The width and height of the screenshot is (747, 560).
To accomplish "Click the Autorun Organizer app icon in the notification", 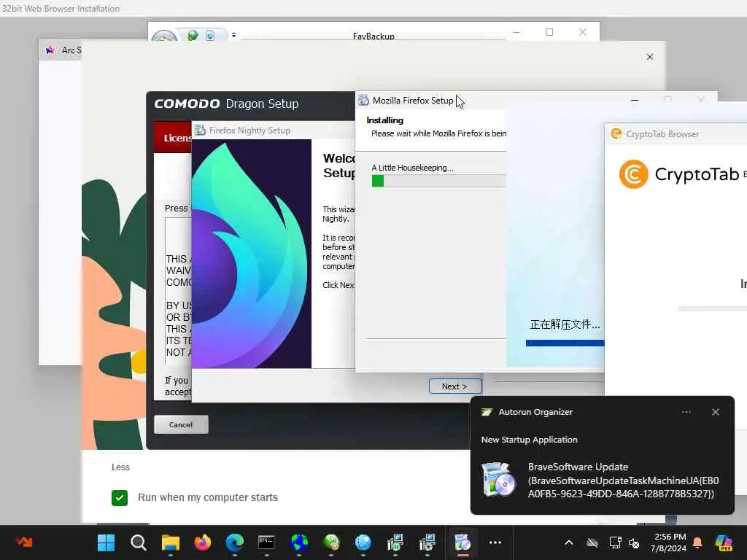I will [x=487, y=412].
